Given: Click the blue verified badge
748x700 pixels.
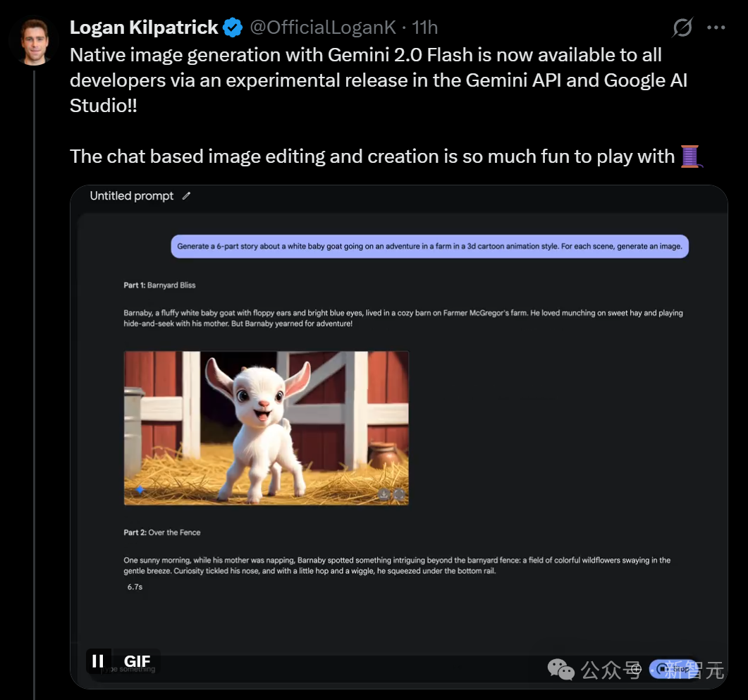Looking at the screenshot, I should (233, 28).
